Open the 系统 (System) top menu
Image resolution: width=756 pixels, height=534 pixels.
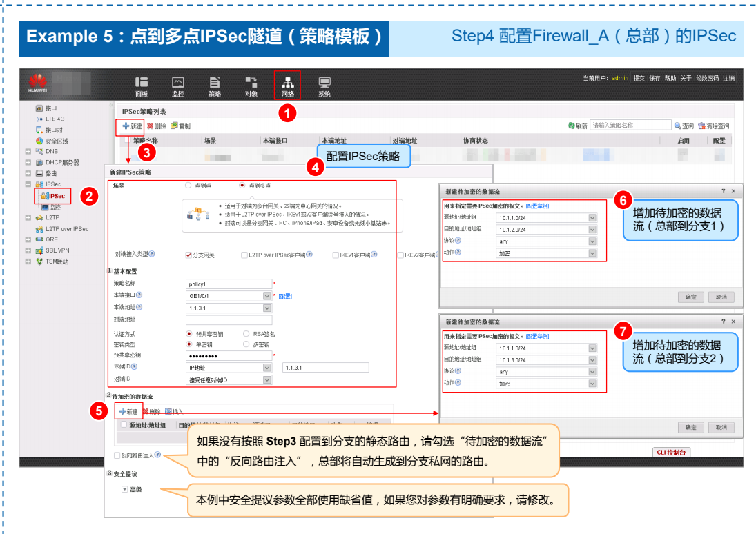324,86
